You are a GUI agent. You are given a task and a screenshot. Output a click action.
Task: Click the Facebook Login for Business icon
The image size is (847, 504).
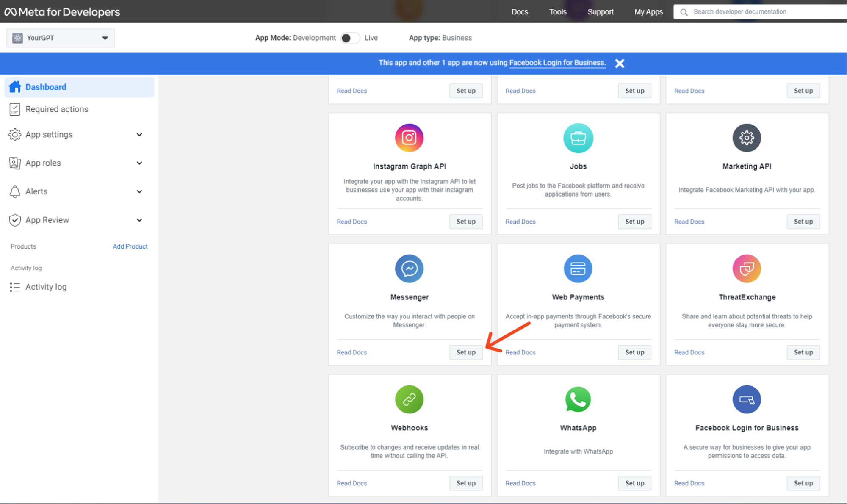pos(747,399)
